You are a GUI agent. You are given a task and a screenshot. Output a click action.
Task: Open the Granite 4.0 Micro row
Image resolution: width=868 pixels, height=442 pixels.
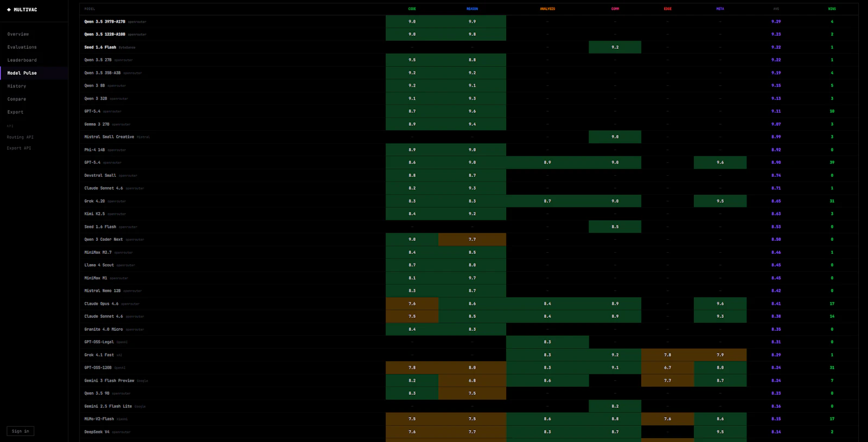click(469, 329)
